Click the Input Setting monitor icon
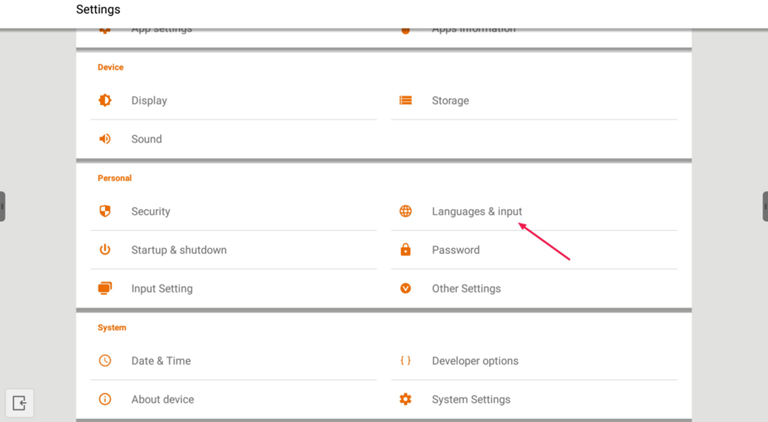Screen dimensions: 768x422 point(105,288)
